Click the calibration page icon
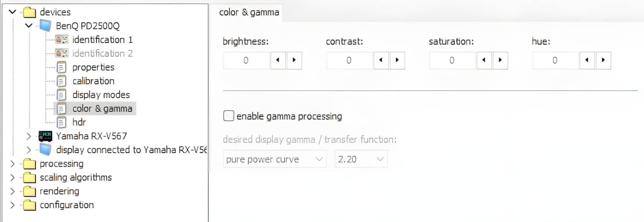The image size is (644, 222). point(62,81)
